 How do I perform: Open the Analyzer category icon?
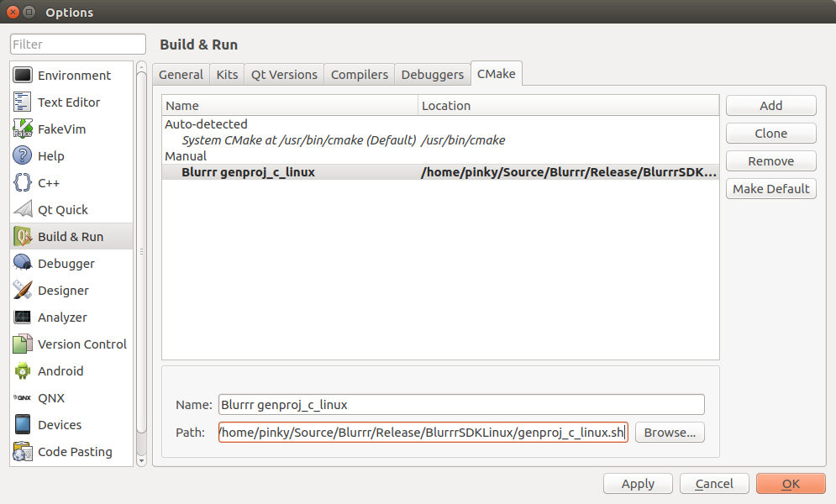23,318
